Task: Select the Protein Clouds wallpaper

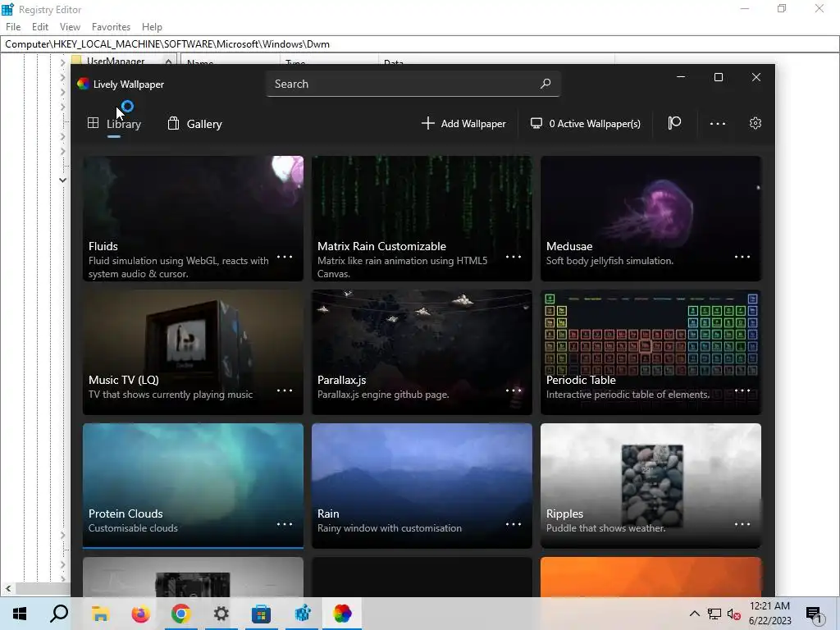Action: tap(193, 486)
